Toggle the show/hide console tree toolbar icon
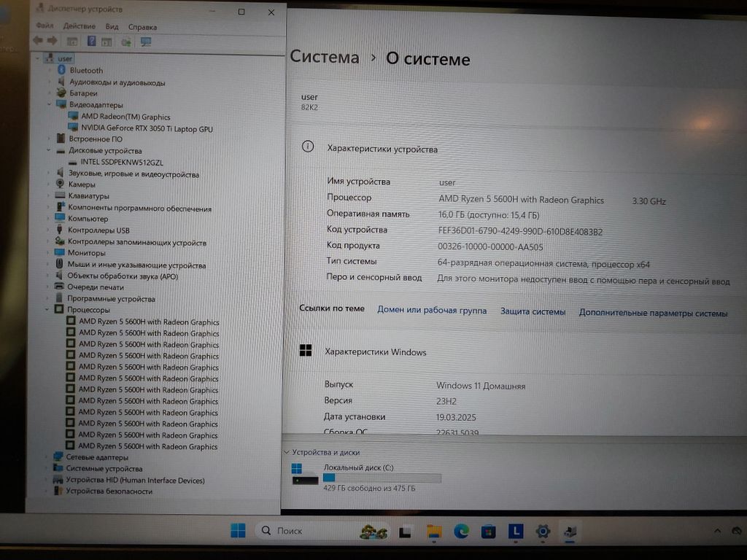Screen dimensions: 747x560 (72, 42)
